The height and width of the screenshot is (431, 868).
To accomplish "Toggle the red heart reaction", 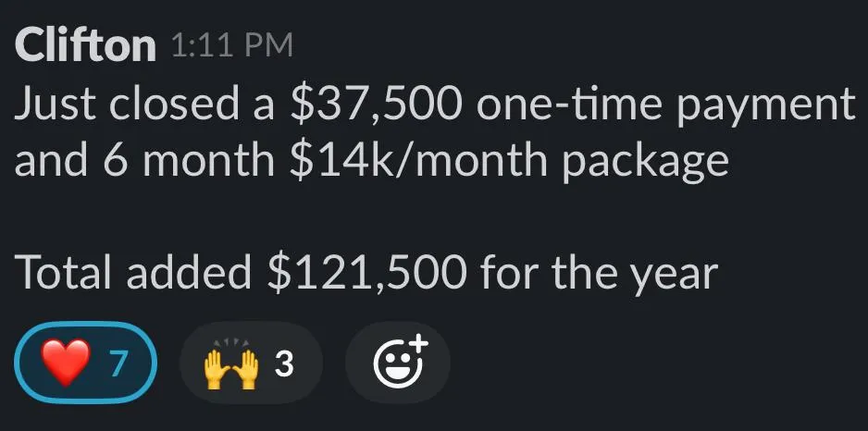I will click(x=85, y=363).
